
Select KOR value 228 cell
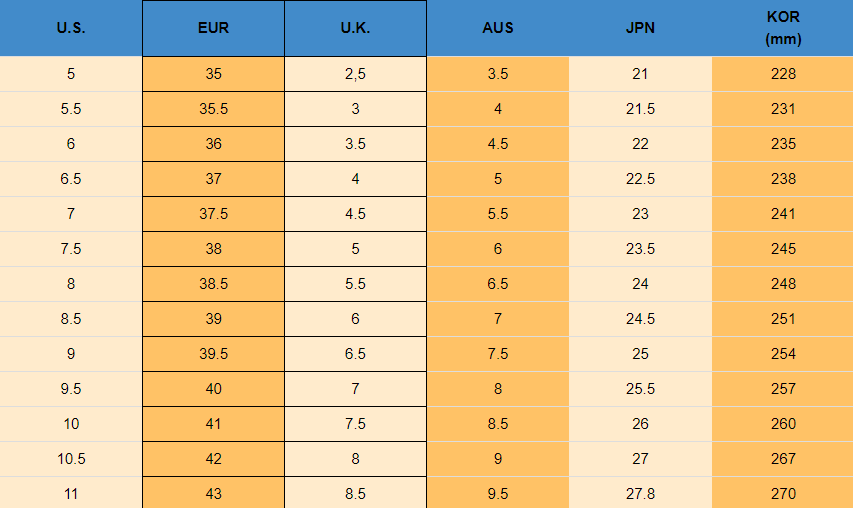click(x=783, y=74)
